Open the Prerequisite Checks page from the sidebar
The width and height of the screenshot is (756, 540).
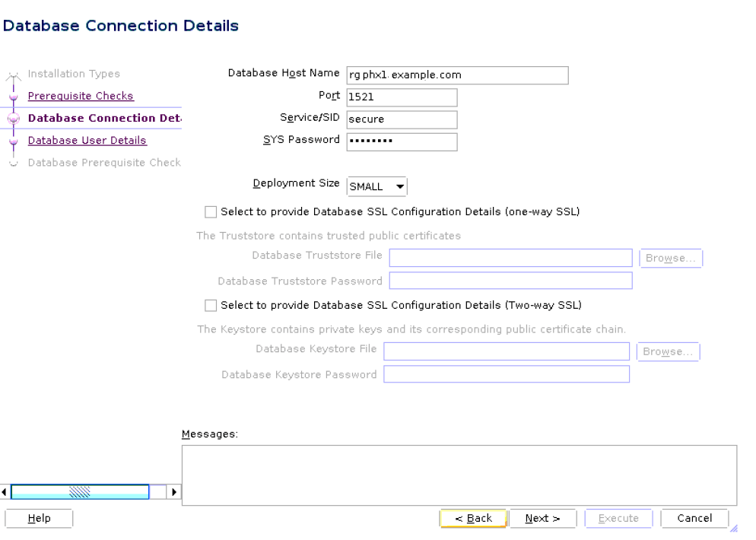81,96
